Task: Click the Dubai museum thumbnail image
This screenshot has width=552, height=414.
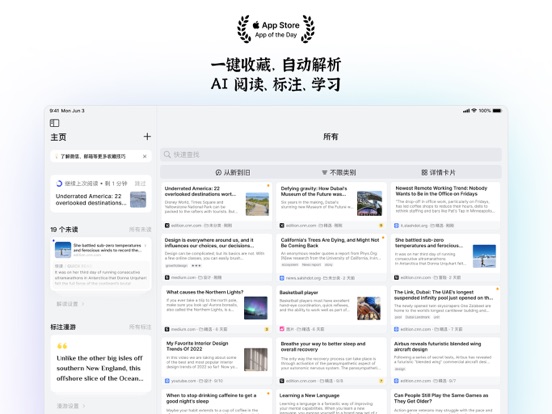Action: tap(369, 203)
